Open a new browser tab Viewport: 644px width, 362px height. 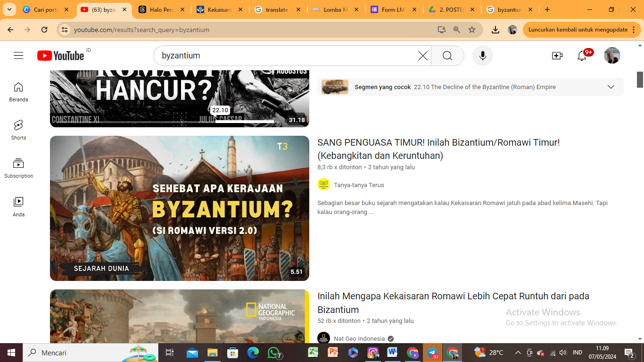coord(547,9)
